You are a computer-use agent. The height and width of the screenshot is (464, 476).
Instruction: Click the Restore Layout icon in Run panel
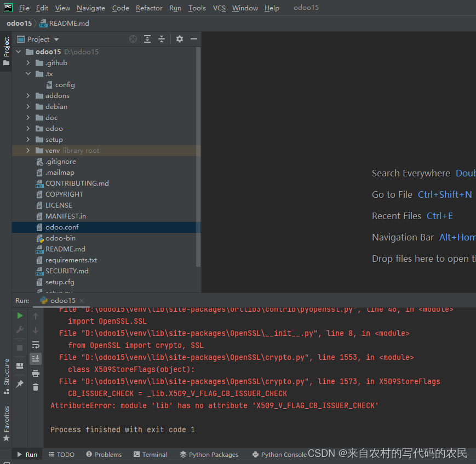20,366
